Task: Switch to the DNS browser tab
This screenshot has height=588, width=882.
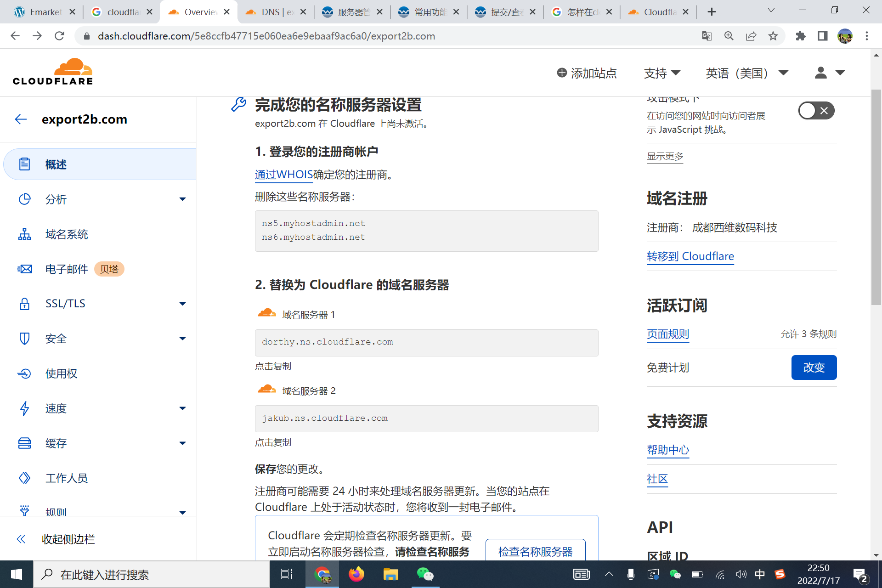Action: point(274,11)
